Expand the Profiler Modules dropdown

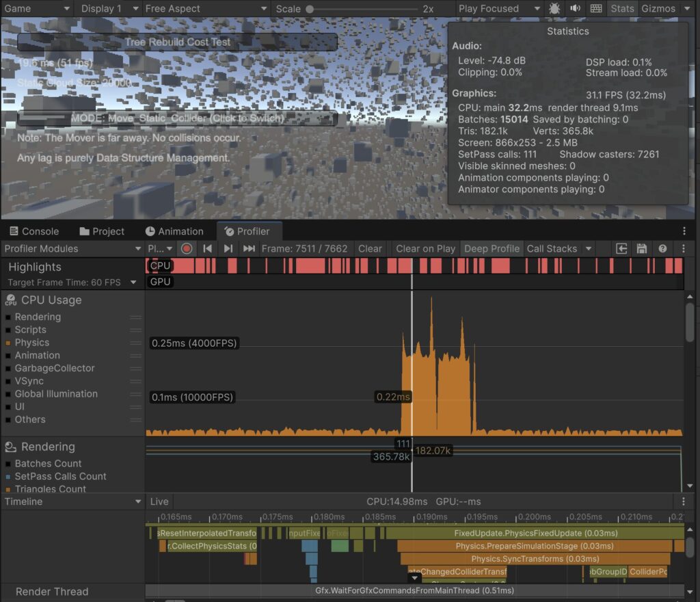coord(72,248)
